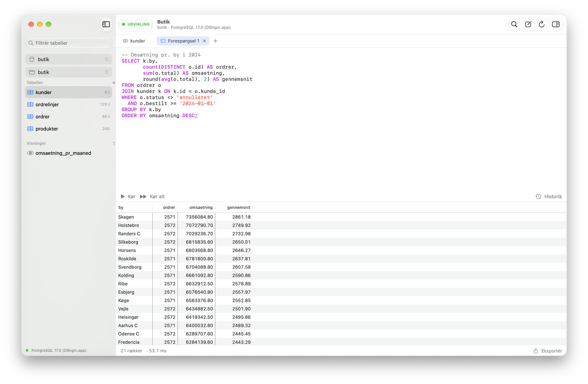Open the butik schema folder dropdown

[69, 72]
